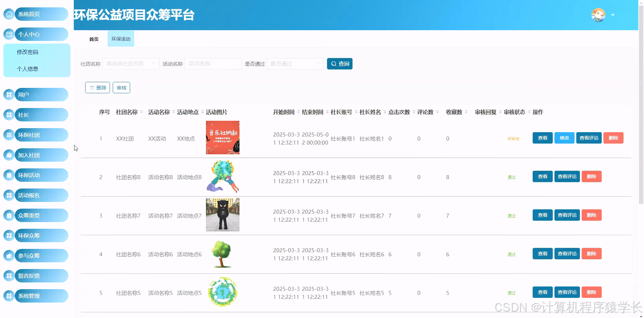The width and height of the screenshot is (644, 318).
Task: Click the briefcase icon beside 加入社团
Action: click(9, 155)
